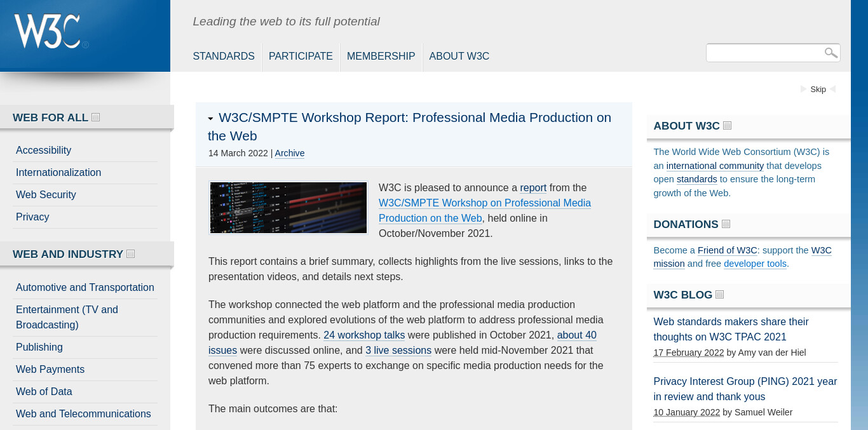Open the workshop report link
The image size is (868, 430).
click(x=533, y=187)
